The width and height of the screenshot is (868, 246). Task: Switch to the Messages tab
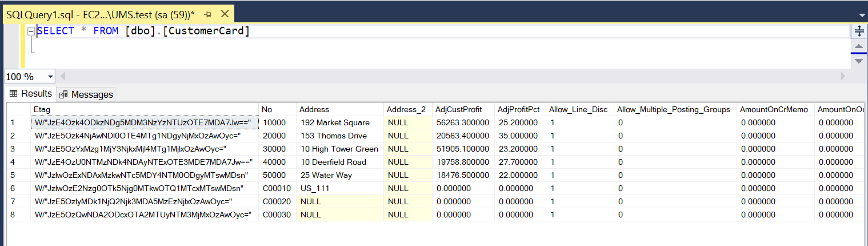click(x=86, y=94)
